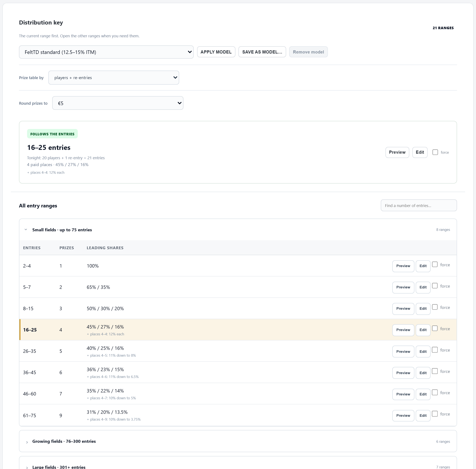Screen dimensions: 476x469
Task: Open the FeltTD standard model dropdown
Action: [106, 52]
